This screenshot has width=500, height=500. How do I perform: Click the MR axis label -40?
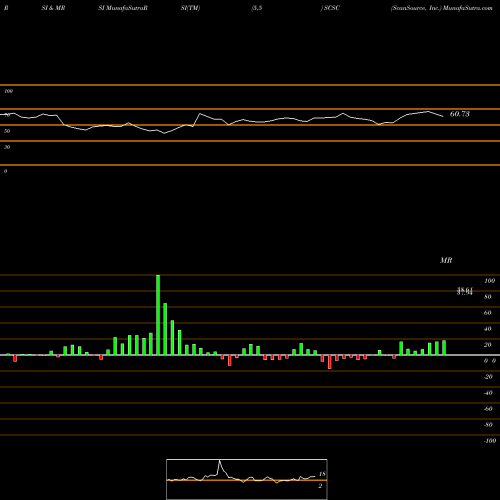click(488, 393)
